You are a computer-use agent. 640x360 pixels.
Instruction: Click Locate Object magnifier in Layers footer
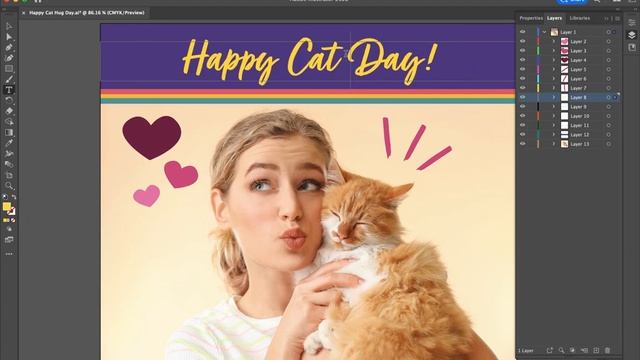tap(561, 350)
